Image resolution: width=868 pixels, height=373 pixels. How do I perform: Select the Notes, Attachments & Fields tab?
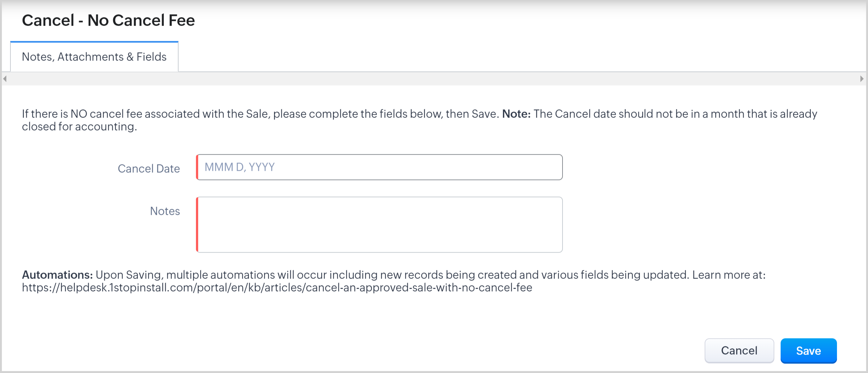coord(94,57)
